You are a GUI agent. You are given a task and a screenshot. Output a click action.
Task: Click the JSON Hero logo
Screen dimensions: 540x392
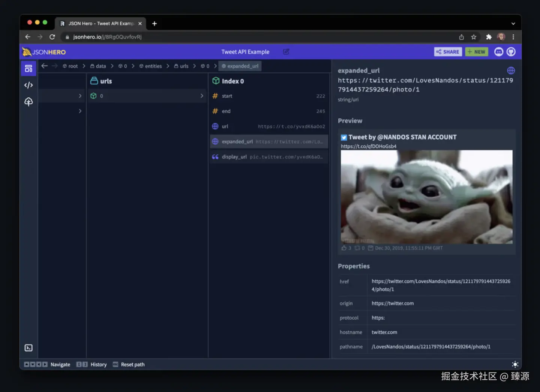(x=44, y=52)
